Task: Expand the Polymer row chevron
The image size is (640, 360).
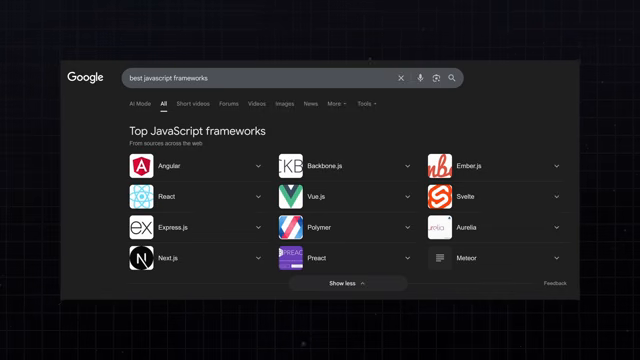Action: tap(407, 227)
